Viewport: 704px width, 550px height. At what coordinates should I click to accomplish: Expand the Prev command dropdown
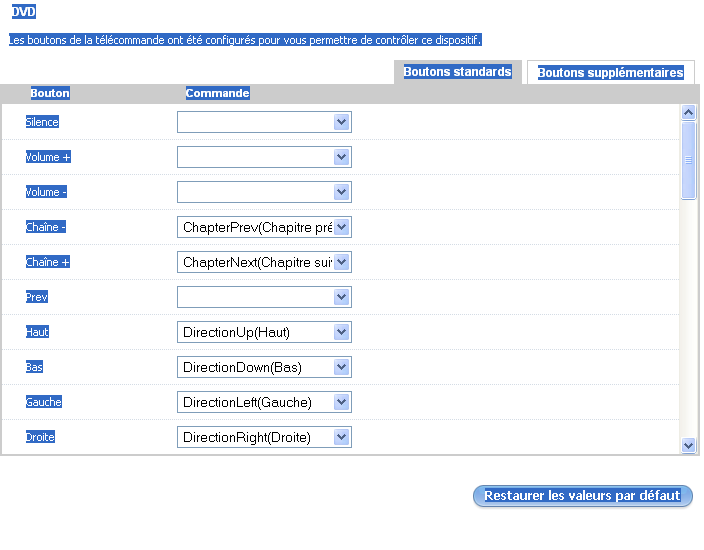264,297
